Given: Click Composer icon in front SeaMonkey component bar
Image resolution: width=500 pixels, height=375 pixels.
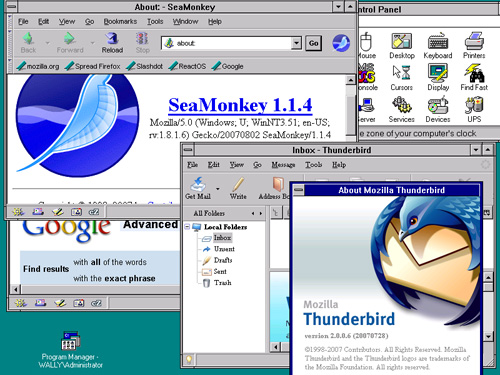Looking at the screenshot, I should pyautogui.click(x=57, y=212).
